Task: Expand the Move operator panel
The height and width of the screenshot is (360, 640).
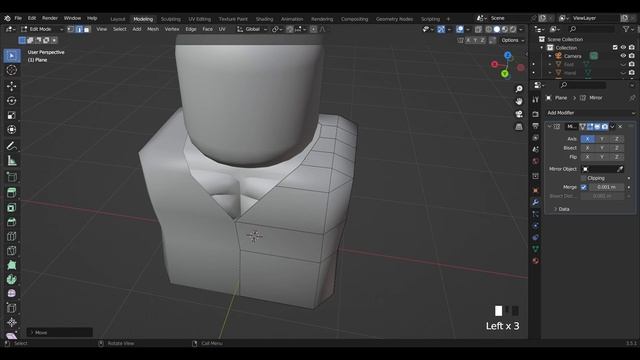Action: 60,333
